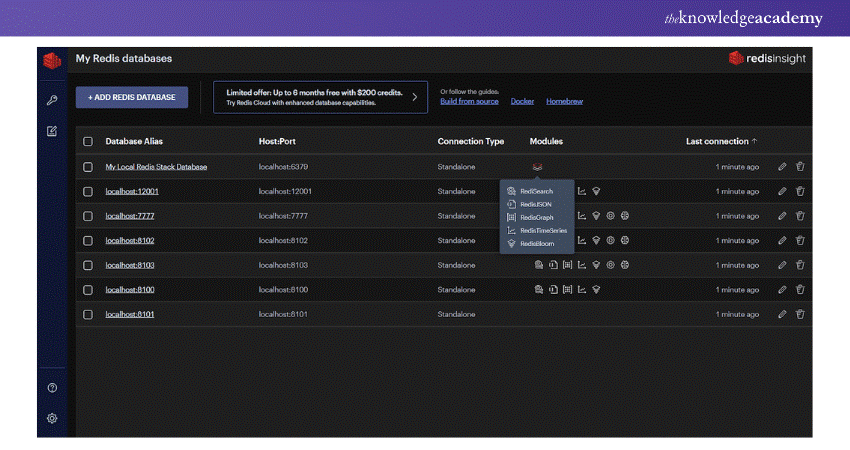
Task: Click RedisGraph in the modules popup
Action: coord(537,217)
